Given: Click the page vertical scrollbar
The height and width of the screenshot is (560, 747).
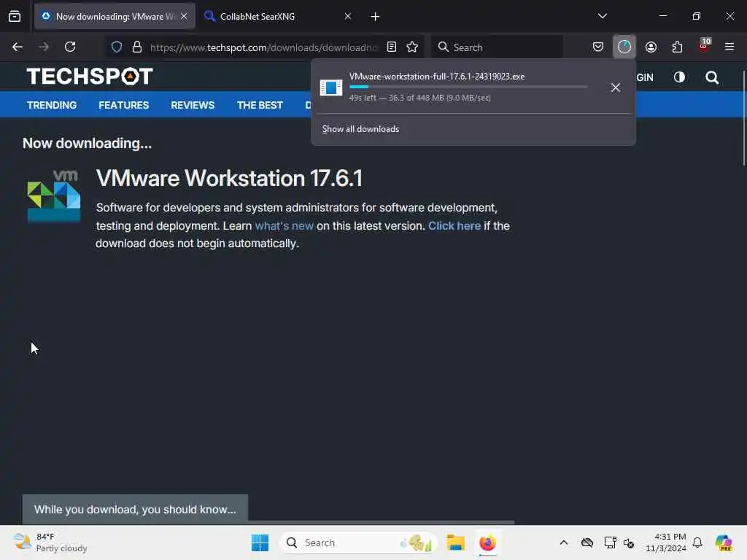Looking at the screenshot, I should [x=743, y=117].
